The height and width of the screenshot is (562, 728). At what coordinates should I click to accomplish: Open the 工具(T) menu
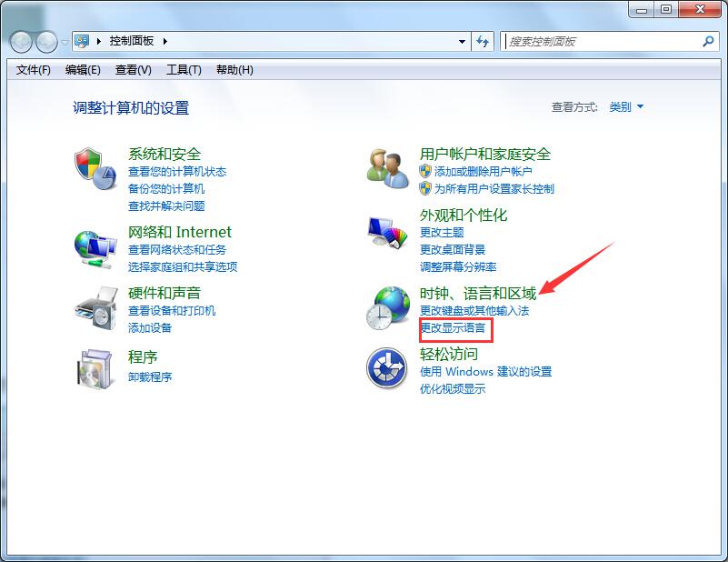[184, 70]
